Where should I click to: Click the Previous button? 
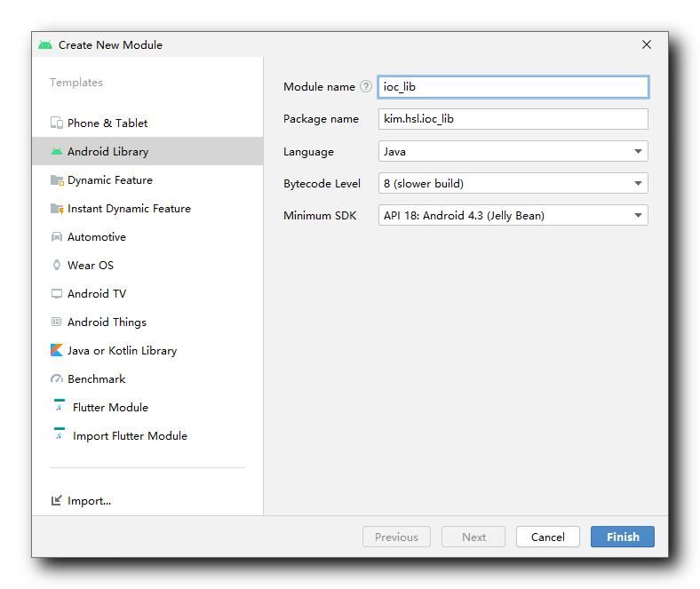pos(396,537)
